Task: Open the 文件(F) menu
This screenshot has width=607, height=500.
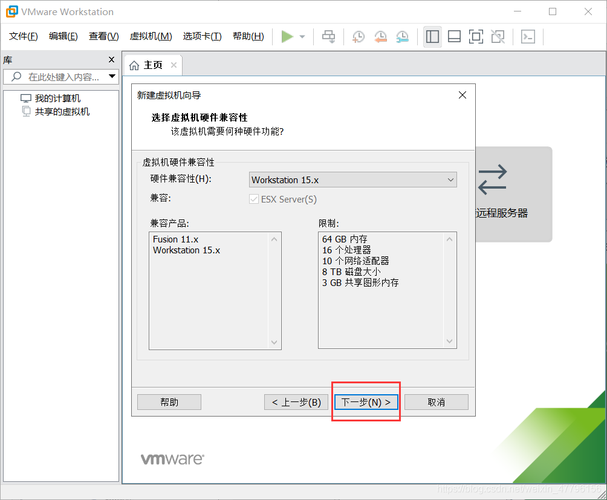Action: click(x=23, y=36)
